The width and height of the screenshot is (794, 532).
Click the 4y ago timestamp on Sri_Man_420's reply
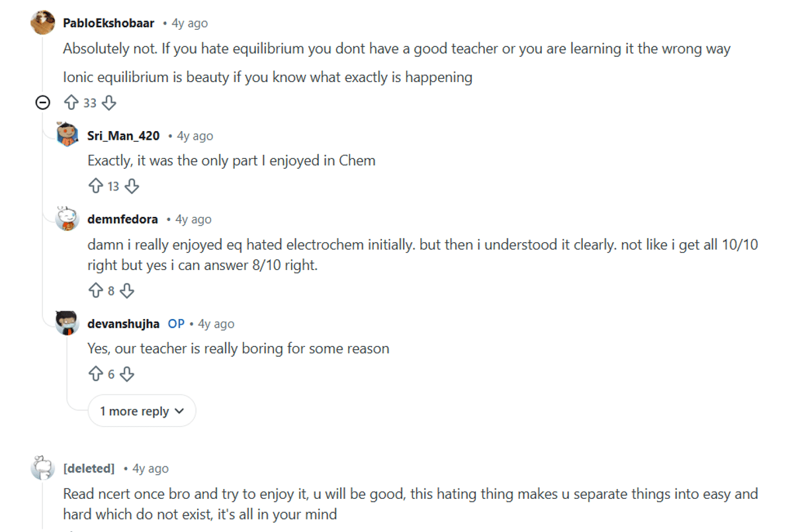195,136
